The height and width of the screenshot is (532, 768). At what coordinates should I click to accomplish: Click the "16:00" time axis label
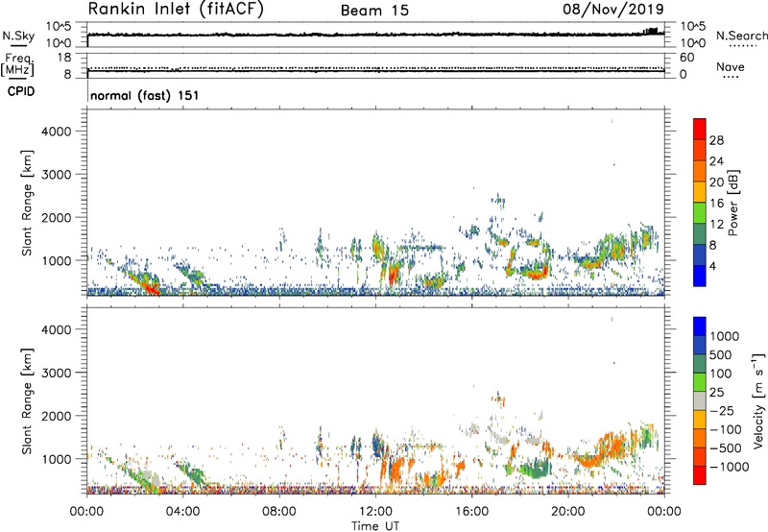pyautogui.click(x=471, y=512)
